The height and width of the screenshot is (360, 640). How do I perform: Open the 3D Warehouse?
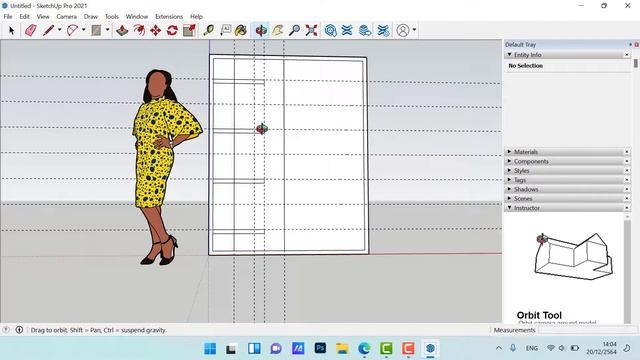[x=331, y=31]
